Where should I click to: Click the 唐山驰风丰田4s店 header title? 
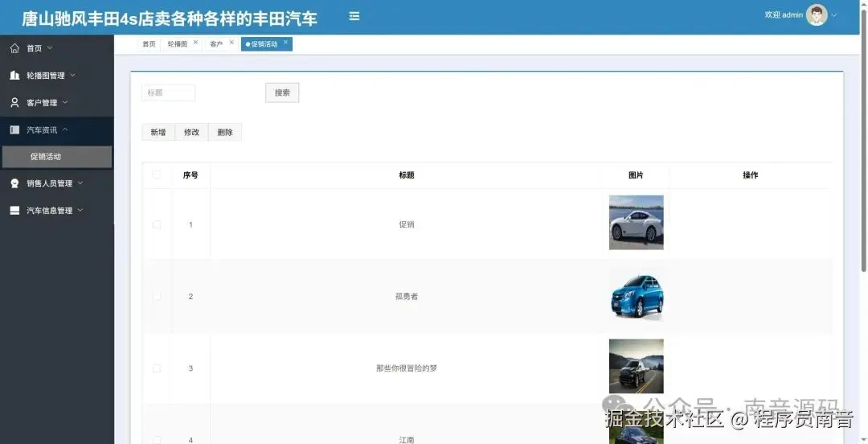[170, 18]
